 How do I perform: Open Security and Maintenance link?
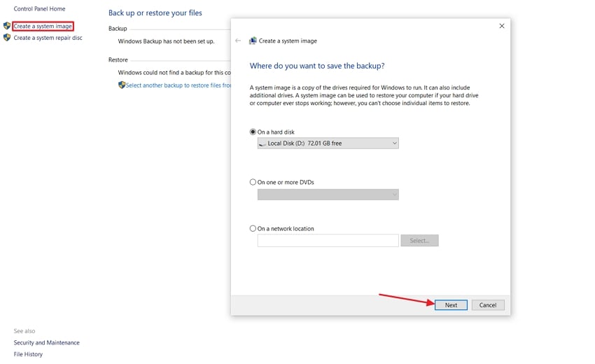click(x=47, y=342)
